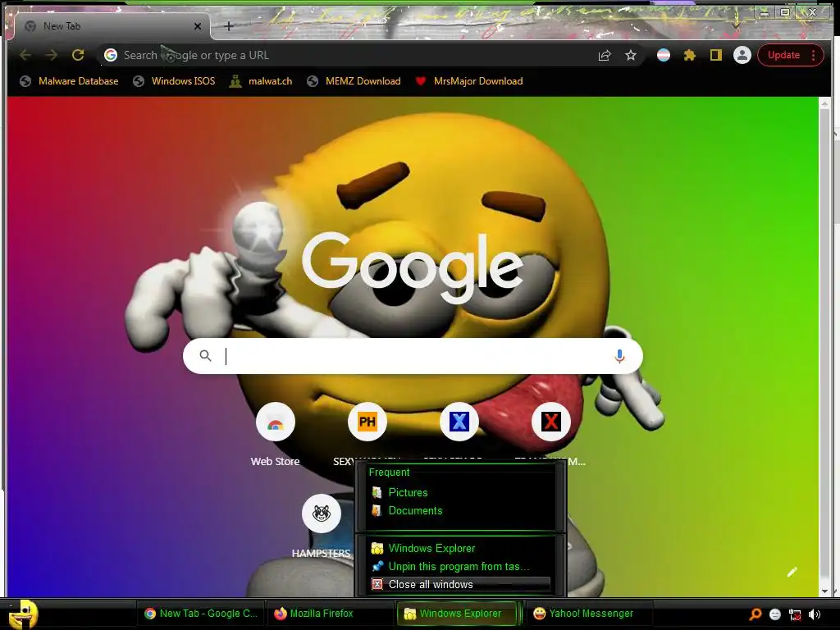Click inside the Google search box
The height and width of the screenshot is (630, 840).
tap(413, 356)
